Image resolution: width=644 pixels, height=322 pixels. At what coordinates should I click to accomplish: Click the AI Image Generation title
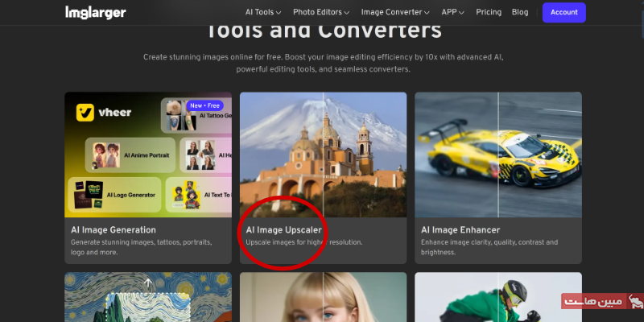(x=114, y=229)
